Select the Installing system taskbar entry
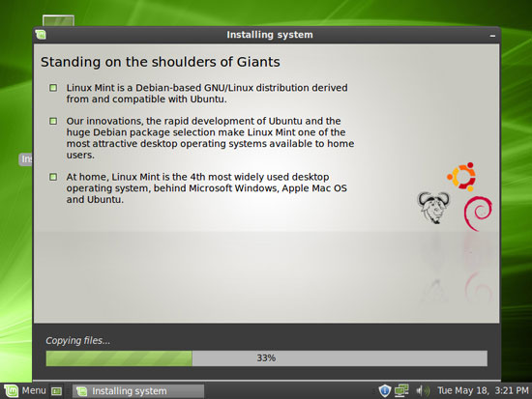This screenshot has height=399, width=532. pos(138,391)
